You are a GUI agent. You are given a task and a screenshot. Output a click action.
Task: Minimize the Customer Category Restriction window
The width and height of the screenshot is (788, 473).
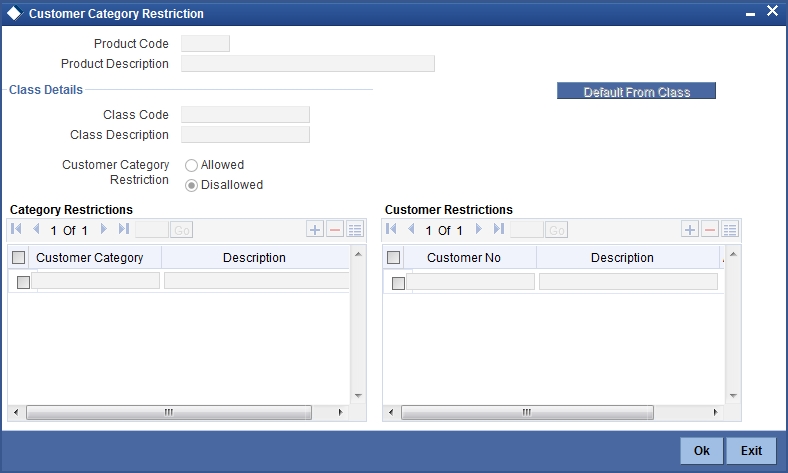[x=750, y=13]
